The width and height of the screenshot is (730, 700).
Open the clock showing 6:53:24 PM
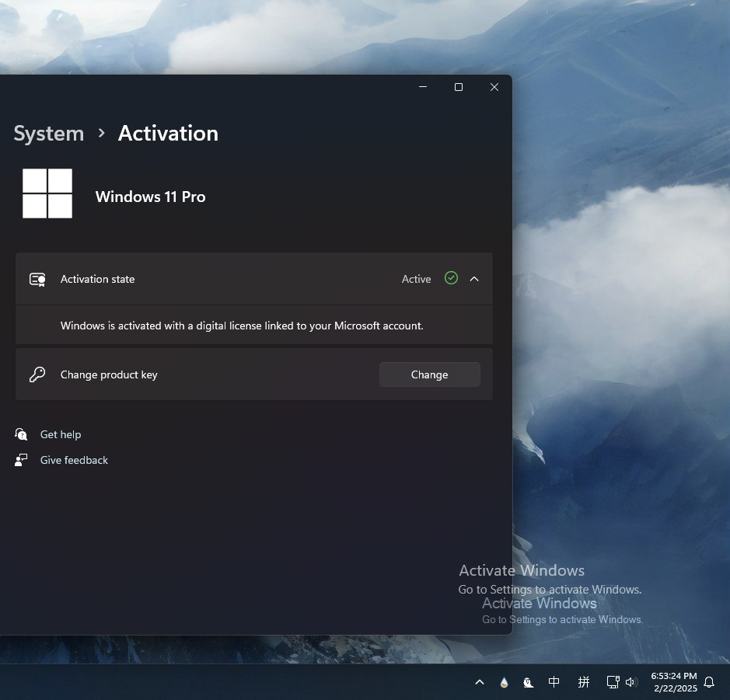(x=674, y=682)
